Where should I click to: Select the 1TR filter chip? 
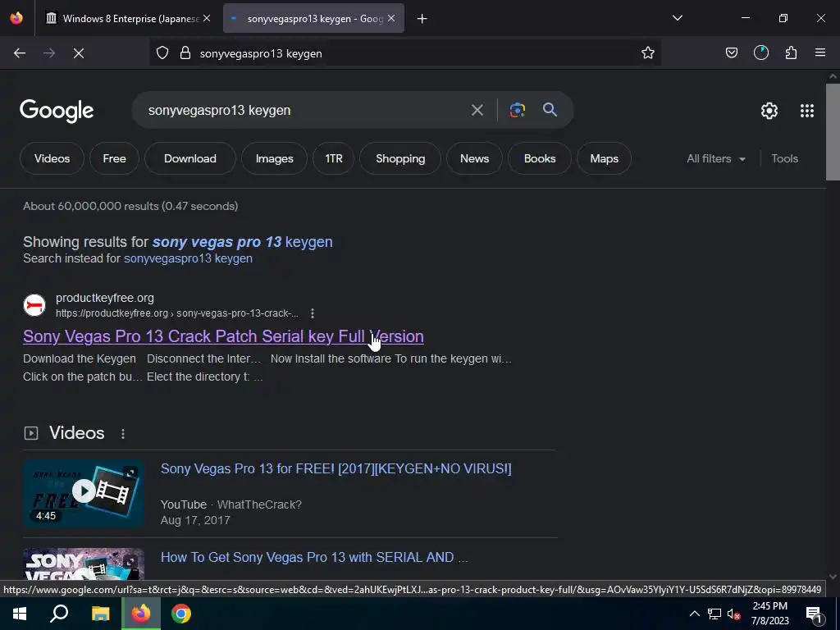(334, 158)
